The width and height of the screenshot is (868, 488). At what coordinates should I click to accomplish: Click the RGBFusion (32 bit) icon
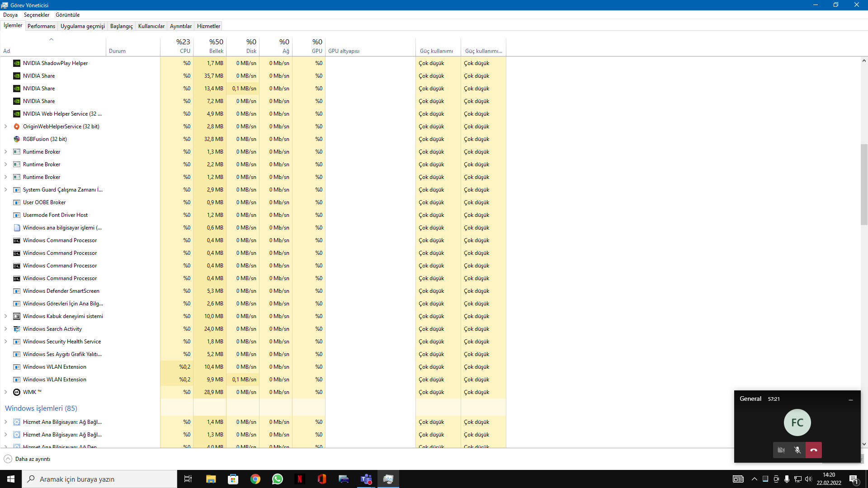click(16, 138)
